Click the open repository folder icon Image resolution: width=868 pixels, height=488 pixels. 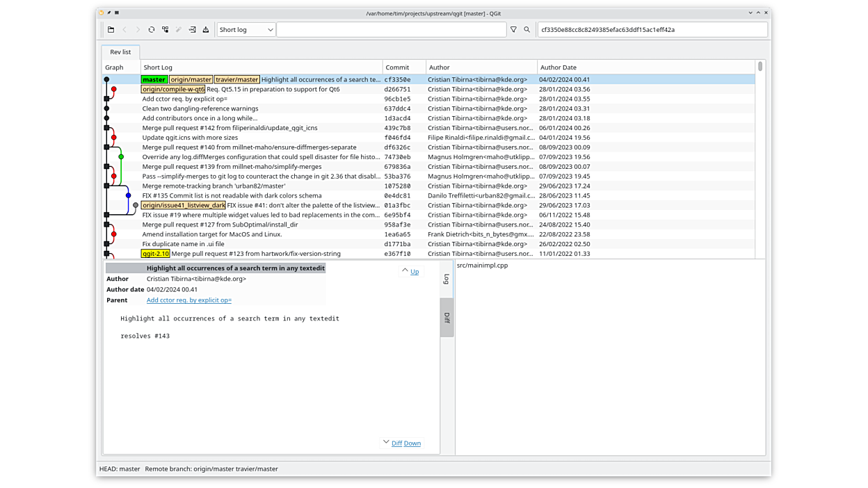click(111, 30)
